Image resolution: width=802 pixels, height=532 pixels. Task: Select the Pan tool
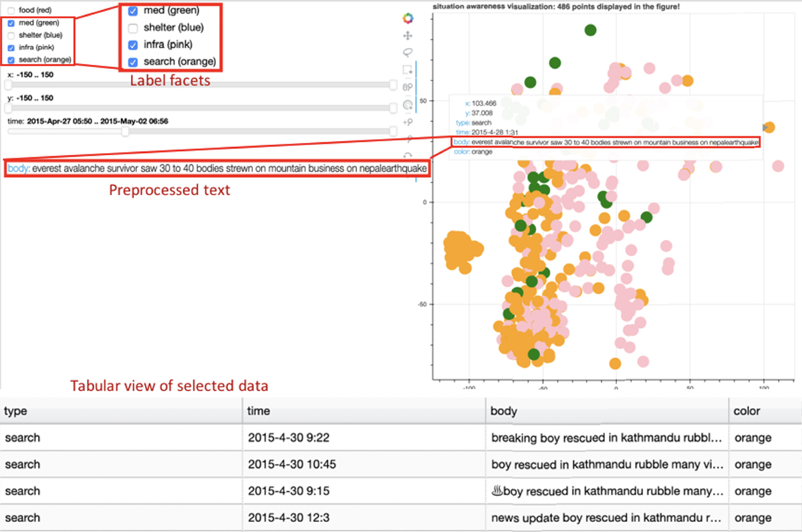pyautogui.click(x=407, y=35)
